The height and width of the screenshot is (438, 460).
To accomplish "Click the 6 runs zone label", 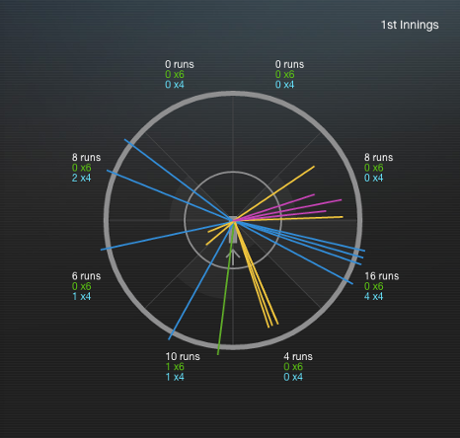I will pos(86,276).
